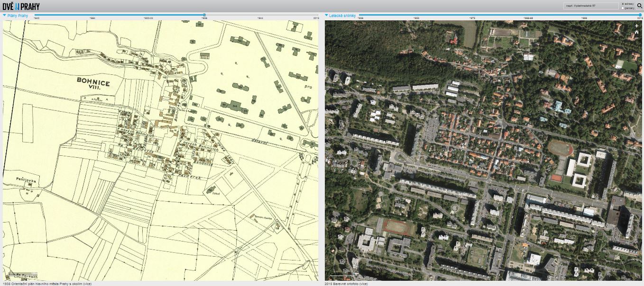Click the address search input field

click(591, 6)
